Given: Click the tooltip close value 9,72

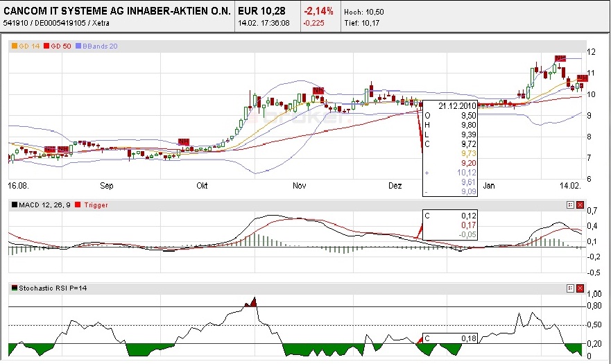Looking at the screenshot, I should pos(468,144).
